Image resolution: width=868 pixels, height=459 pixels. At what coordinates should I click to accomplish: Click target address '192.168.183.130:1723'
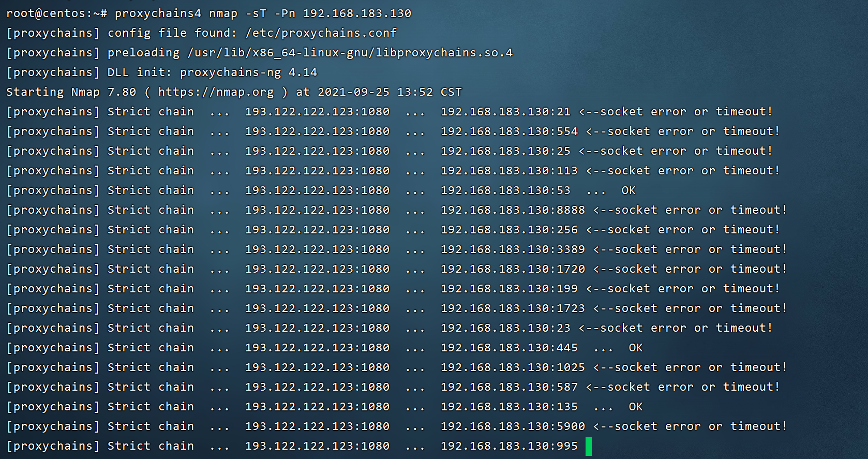(x=513, y=308)
